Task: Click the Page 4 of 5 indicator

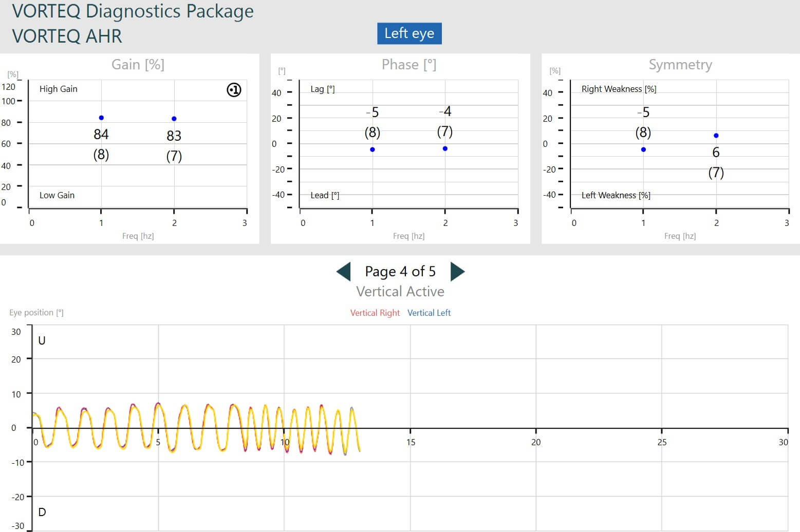Action: click(400, 271)
